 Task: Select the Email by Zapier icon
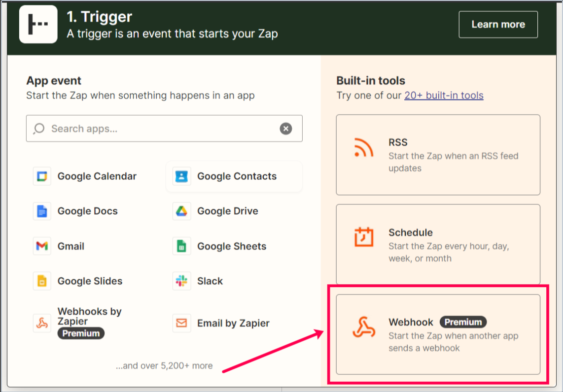pos(181,323)
